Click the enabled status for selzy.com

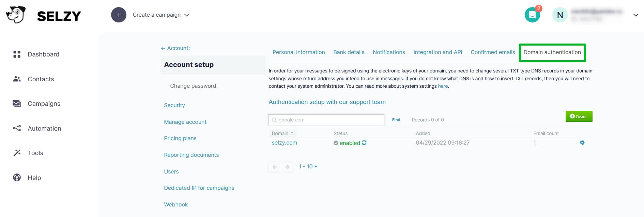[350, 143]
